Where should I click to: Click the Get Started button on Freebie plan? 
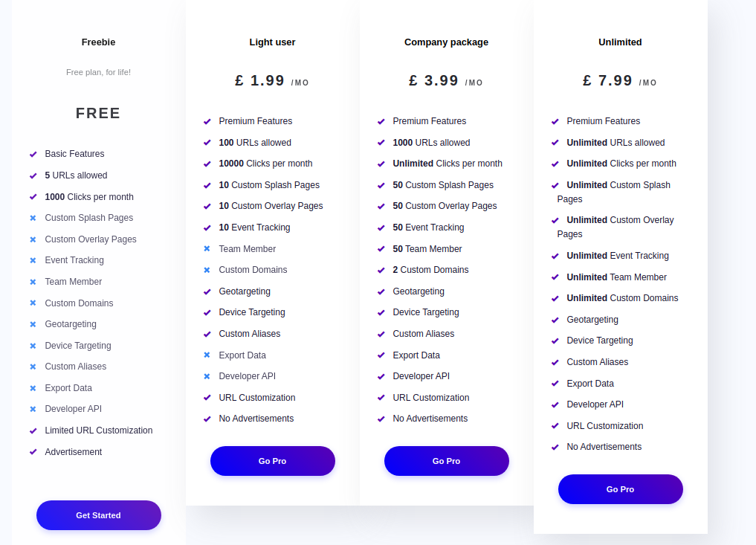click(99, 515)
